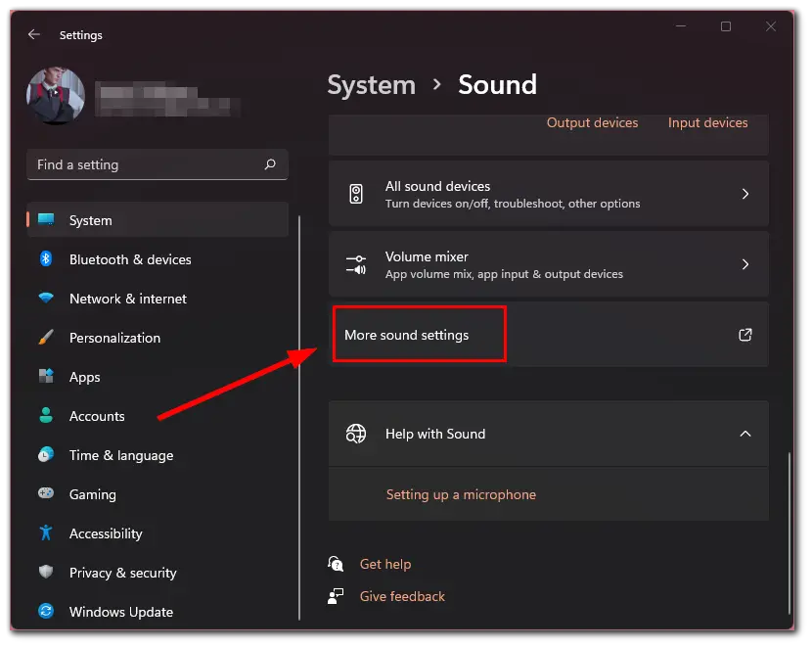This screenshot has width=812, height=648.
Task: Click the Volume mixer sliders icon
Action: point(356,264)
